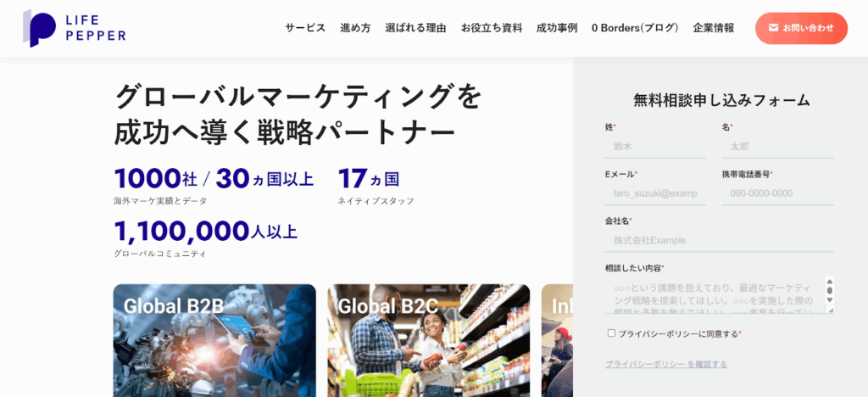Go to the 選ばれる理由 page
The width and height of the screenshot is (868, 397).
415,28
